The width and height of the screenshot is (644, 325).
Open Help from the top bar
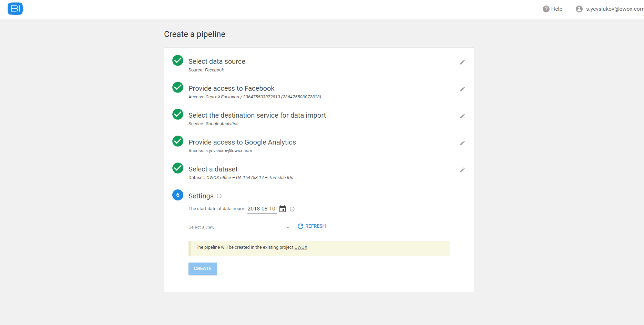(x=552, y=9)
